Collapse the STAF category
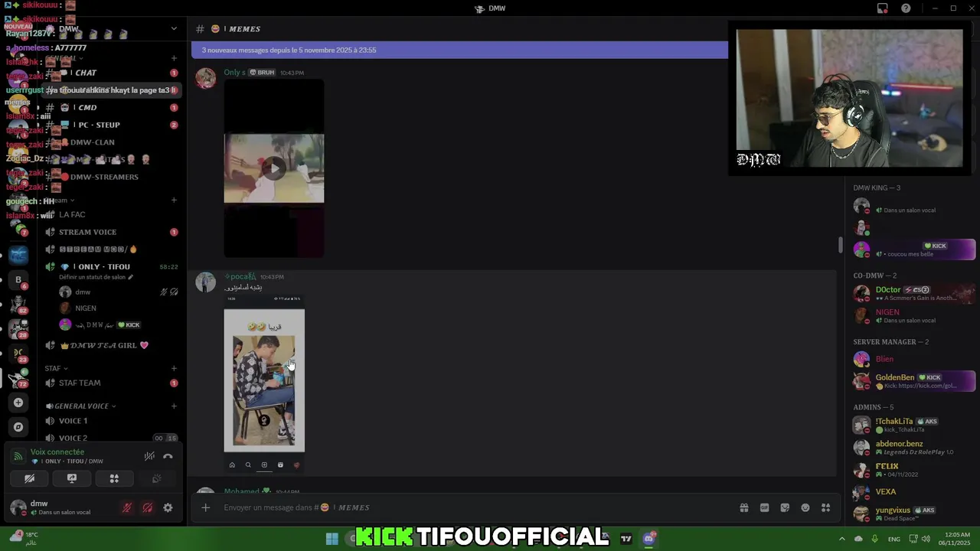The image size is (980, 551). [x=56, y=368]
